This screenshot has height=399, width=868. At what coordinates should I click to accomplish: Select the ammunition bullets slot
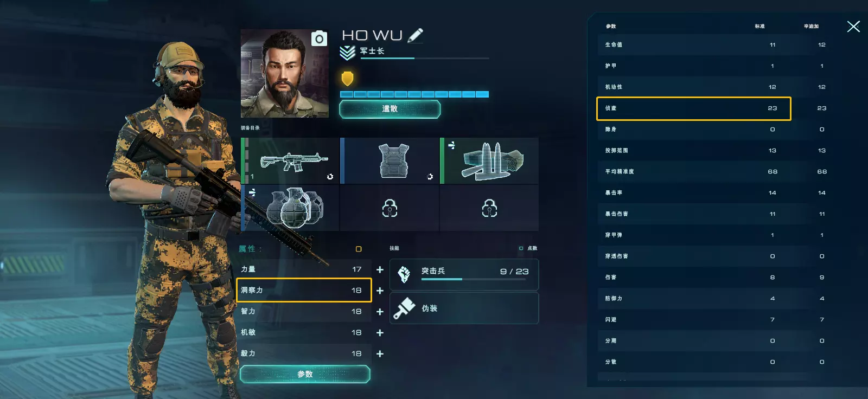pos(489,161)
